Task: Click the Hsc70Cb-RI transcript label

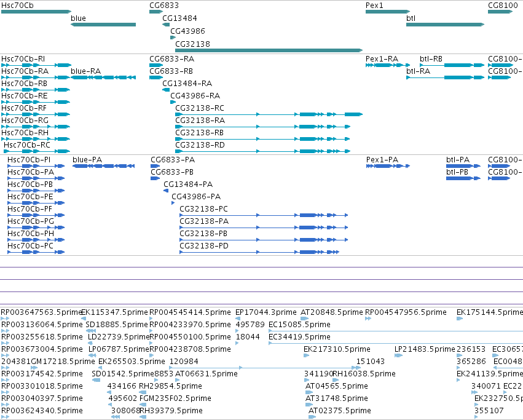Action: tap(23, 59)
